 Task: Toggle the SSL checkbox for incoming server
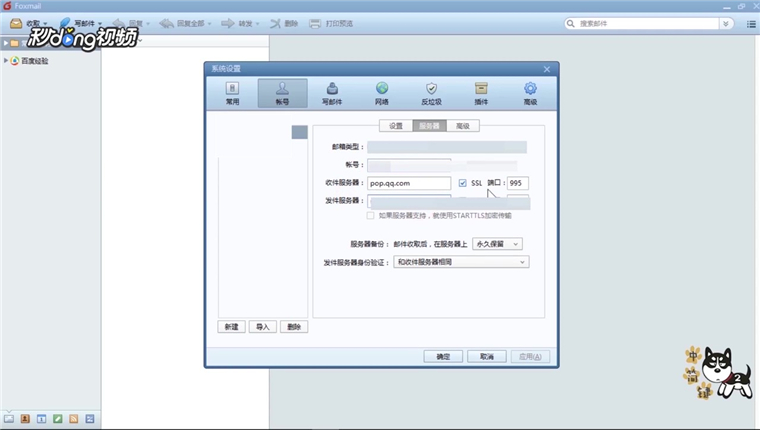click(x=462, y=183)
